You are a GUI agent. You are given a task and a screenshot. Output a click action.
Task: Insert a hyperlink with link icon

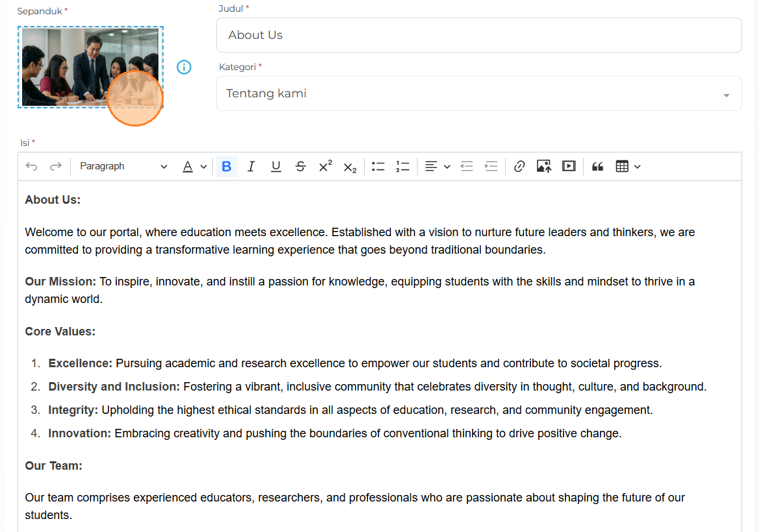pos(519,167)
